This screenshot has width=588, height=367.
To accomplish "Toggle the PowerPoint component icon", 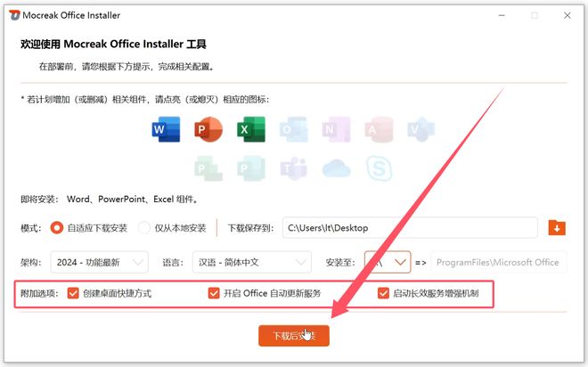I will (208, 129).
